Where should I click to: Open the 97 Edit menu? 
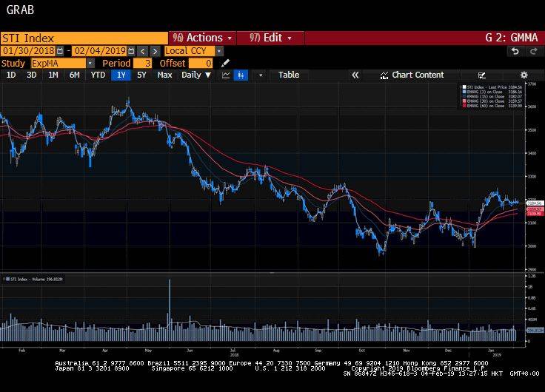click(270, 38)
